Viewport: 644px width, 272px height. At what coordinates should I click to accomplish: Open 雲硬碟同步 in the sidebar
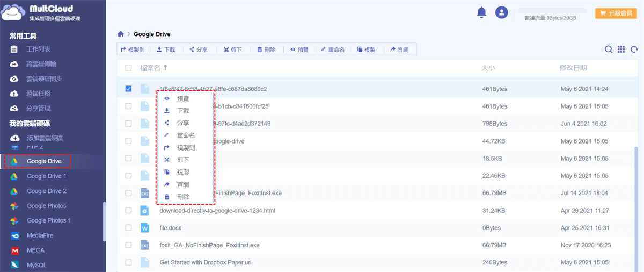point(44,78)
